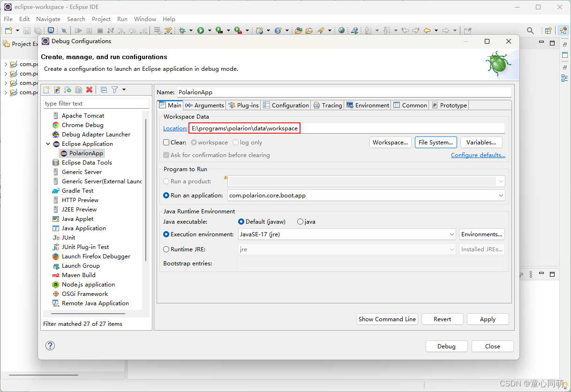This screenshot has height=392, width=571.
Task: Collapse all configuration tree nodes
Action: pyautogui.click(x=104, y=90)
